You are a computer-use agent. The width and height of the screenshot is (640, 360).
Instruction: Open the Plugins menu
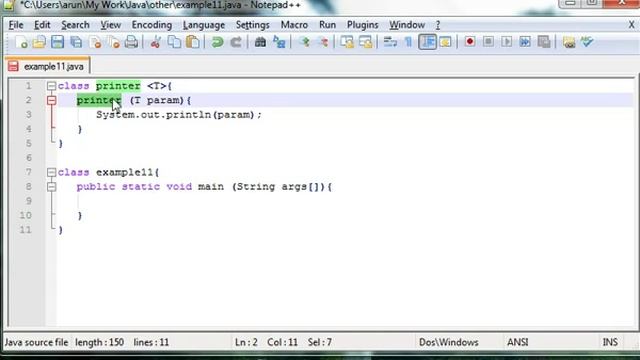pos(362,25)
